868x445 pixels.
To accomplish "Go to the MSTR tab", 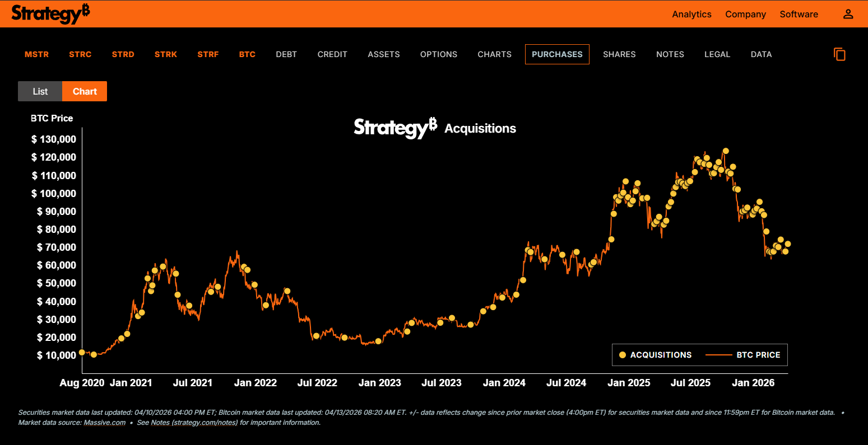I will (36, 54).
